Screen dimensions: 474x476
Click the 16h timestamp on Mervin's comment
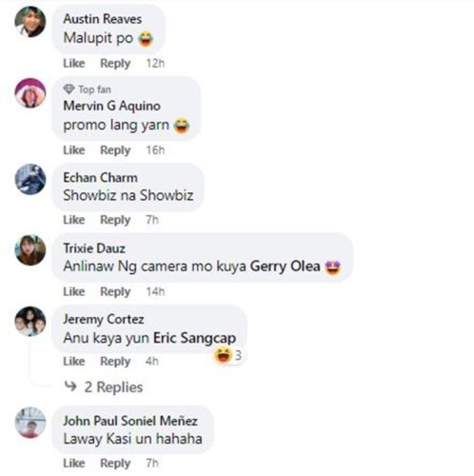(155, 150)
